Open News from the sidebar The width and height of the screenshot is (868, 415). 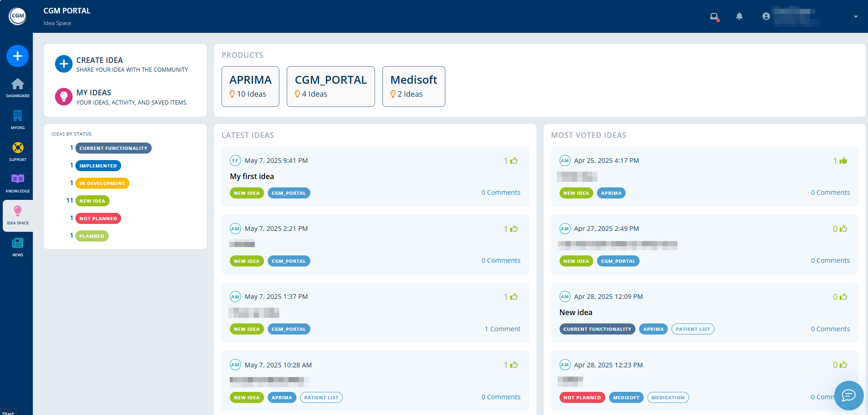point(18,246)
